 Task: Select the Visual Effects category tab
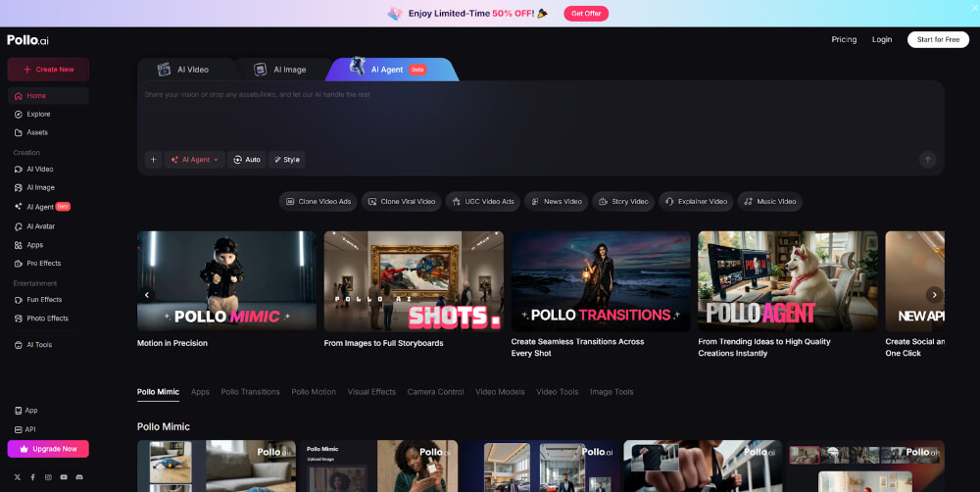coord(371,392)
